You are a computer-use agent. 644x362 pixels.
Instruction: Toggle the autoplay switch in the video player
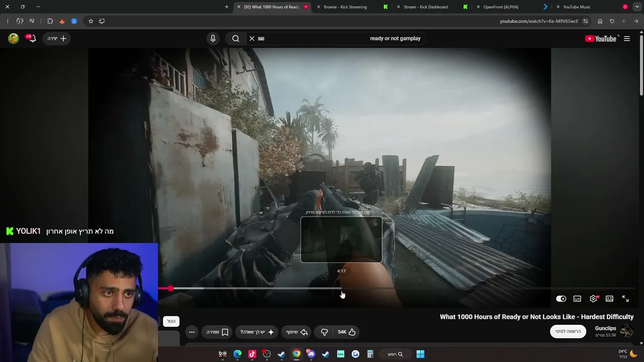(x=561, y=299)
